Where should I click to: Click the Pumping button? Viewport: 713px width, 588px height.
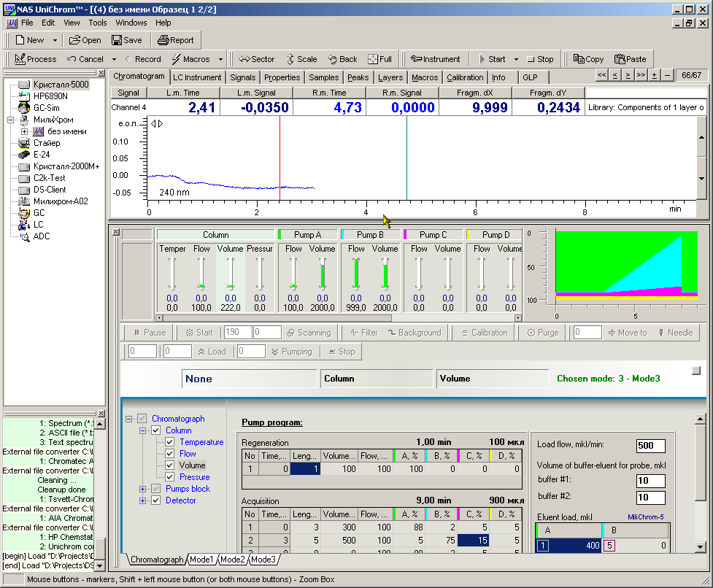tap(291, 352)
